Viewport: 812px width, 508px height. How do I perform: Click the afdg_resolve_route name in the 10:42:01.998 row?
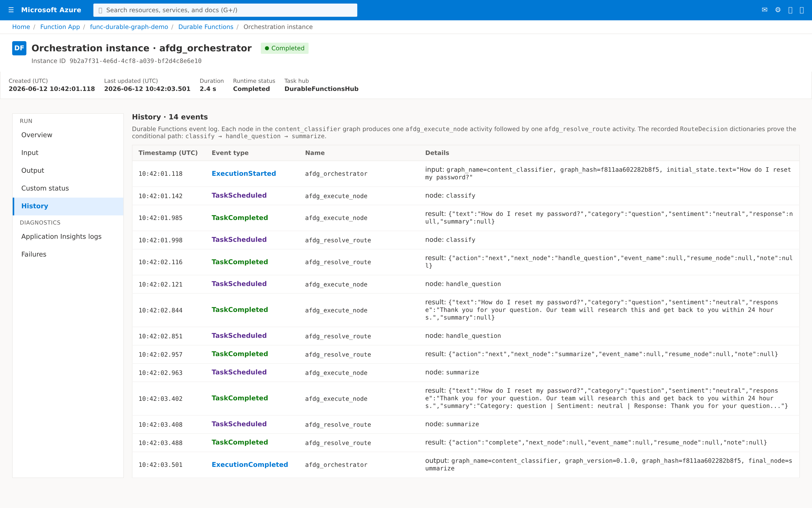pos(338,241)
